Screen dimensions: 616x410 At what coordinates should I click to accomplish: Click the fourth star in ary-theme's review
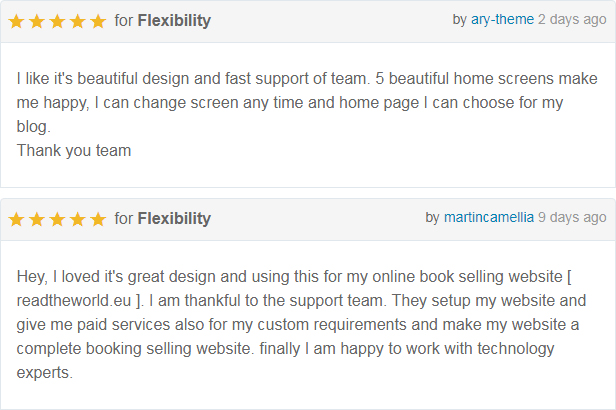[77, 21]
